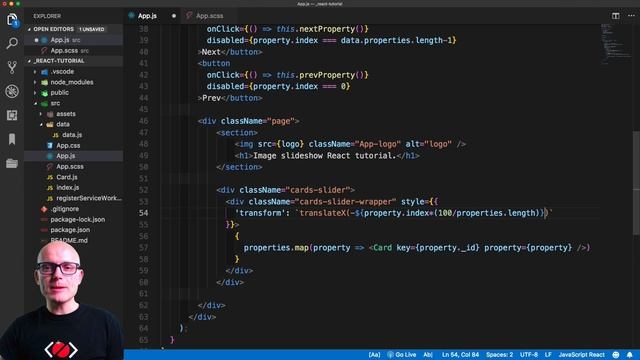The image size is (640, 360).
Task: Switch to the App.js editor tab
Action: tap(147, 16)
